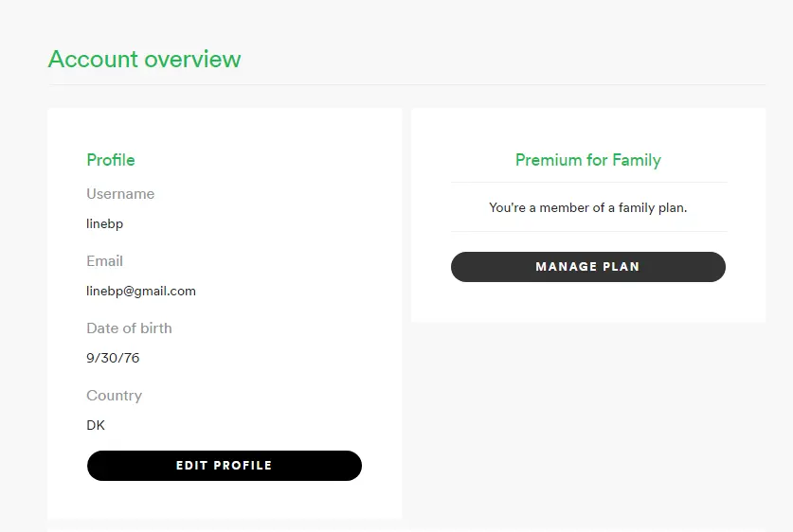The image size is (793, 532).
Task: Open Manage Plan for family subscription
Action: click(x=588, y=267)
